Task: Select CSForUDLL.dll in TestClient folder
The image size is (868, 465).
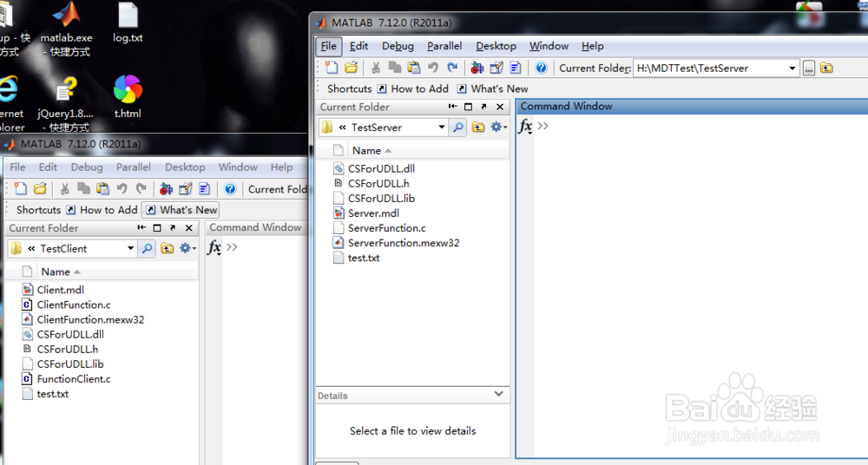Action: [x=70, y=334]
